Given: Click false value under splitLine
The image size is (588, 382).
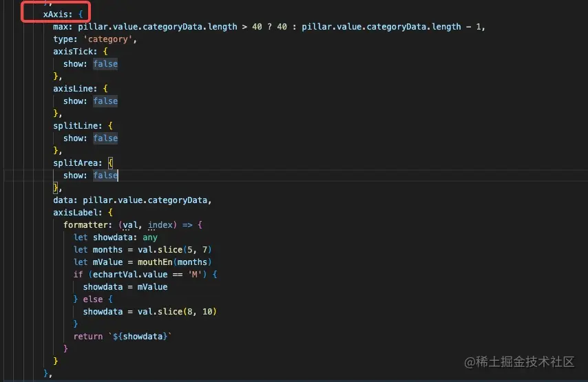Looking at the screenshot, I should click(x=105, y=138).
